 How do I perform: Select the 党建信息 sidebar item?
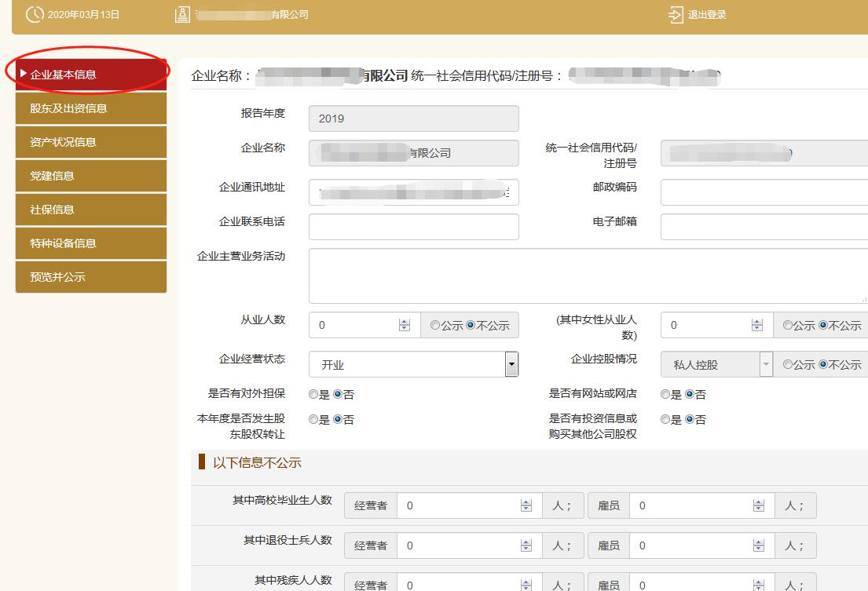pyautogui.click(x=91, y=176)
